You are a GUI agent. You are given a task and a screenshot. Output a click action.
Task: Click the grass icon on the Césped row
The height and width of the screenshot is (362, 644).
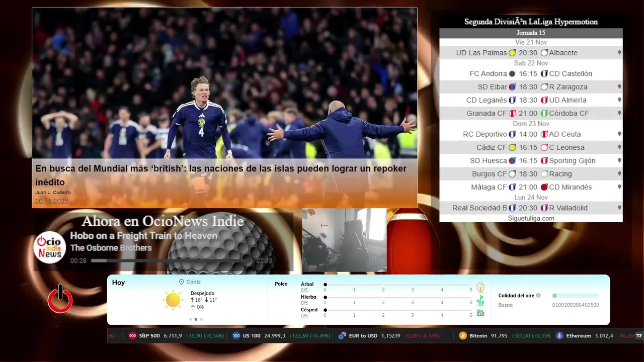pos(480,313)
